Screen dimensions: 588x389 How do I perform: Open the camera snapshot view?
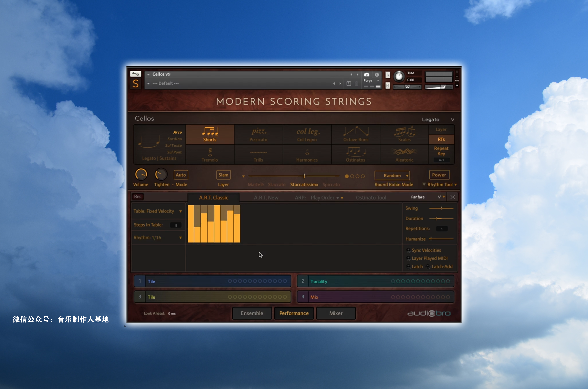pyautogui.click(x=367, y=75)
